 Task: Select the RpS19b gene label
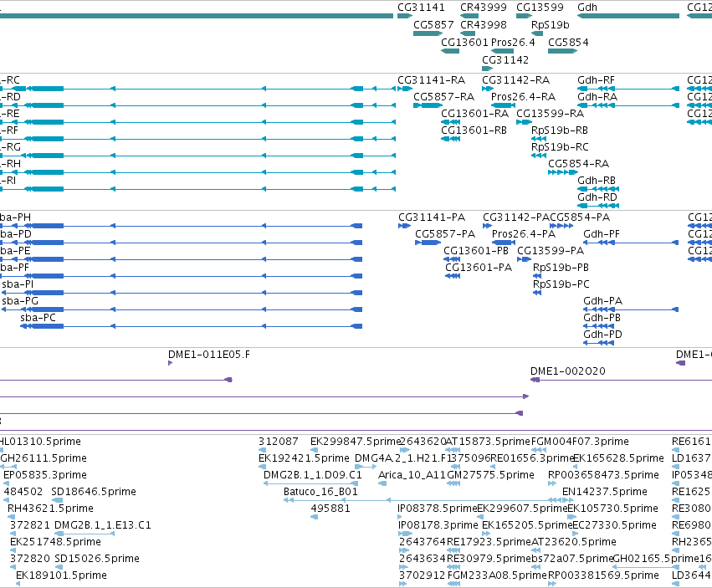[550, 24]
